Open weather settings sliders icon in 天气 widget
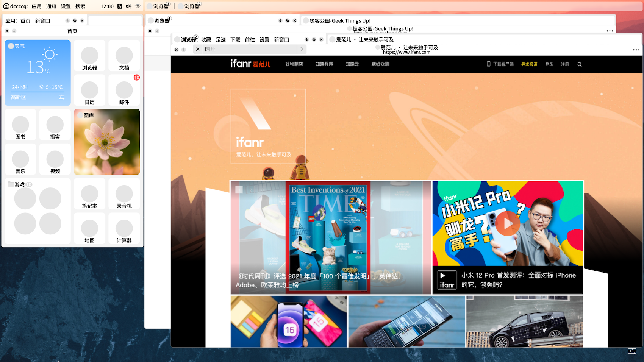This screenshot has width=644, height=362. (62, 97)
